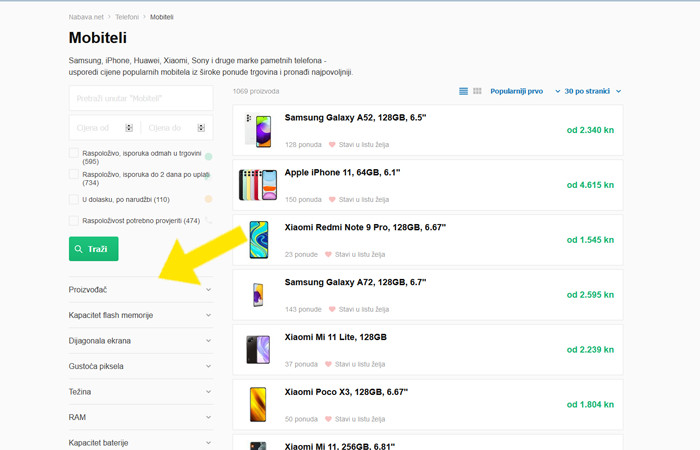This screenshot has width=700, height=450.
Task: Click price od 2.340 kn
Action: [590, 130]
